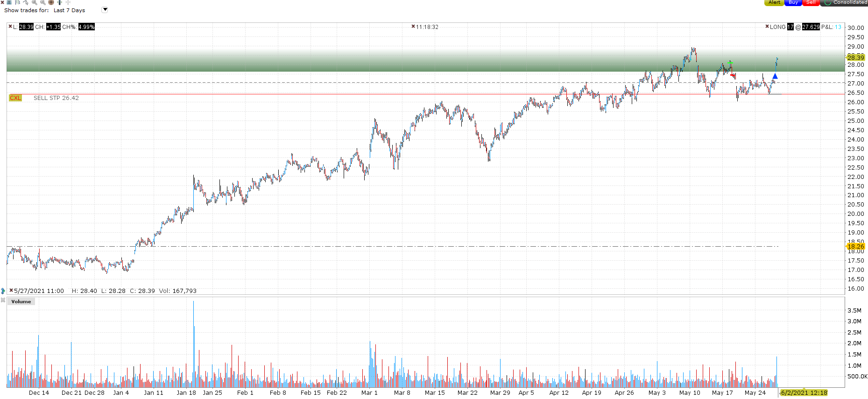
Task: Close the LONG position label
Action: click(767, 27)
